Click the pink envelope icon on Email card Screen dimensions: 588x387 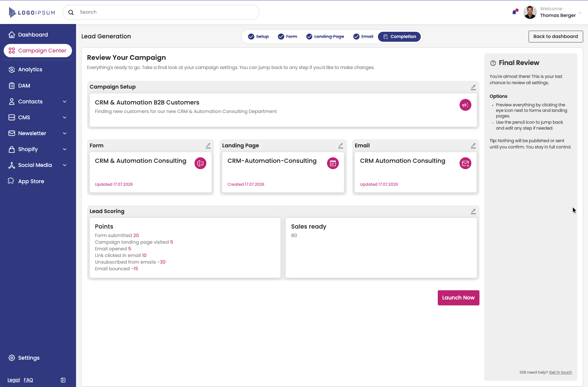(465, 163)
